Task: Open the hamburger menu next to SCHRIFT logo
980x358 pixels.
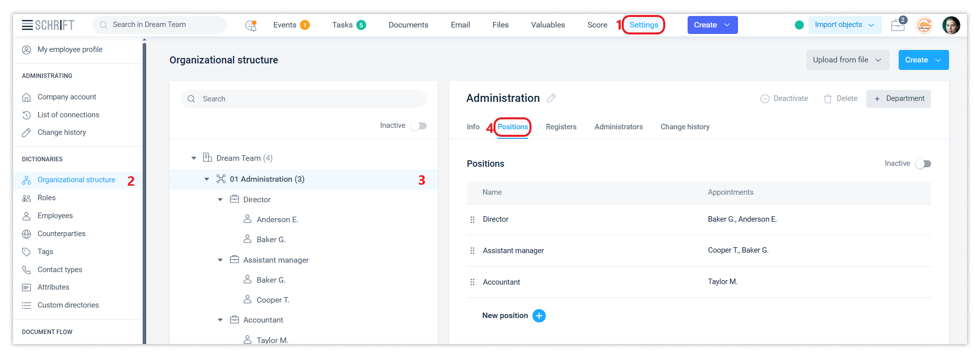Action: click(27, 25)
